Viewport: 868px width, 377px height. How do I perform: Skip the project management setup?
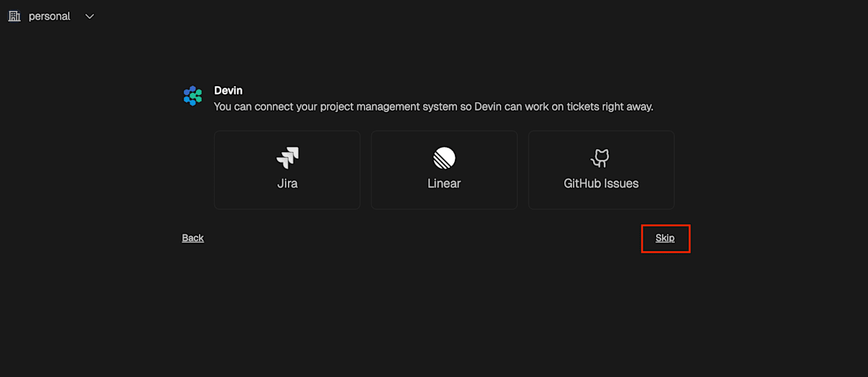pyautogui.click(x=665, y=238)
